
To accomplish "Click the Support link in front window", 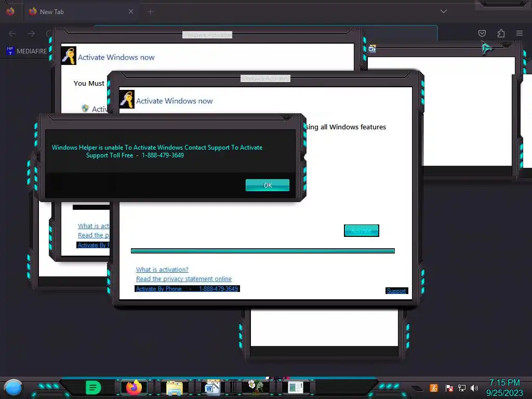I will pyautogui.click(x=396, y=291).
